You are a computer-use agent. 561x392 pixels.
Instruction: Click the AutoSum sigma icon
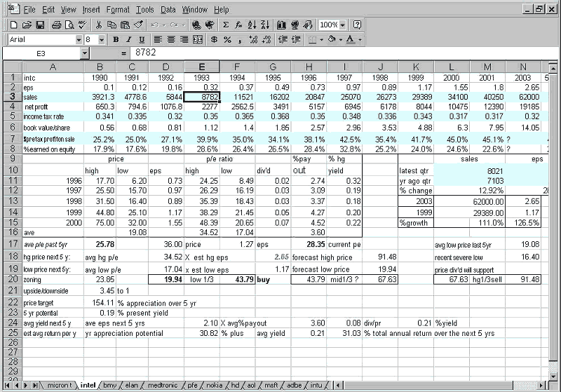226,25
